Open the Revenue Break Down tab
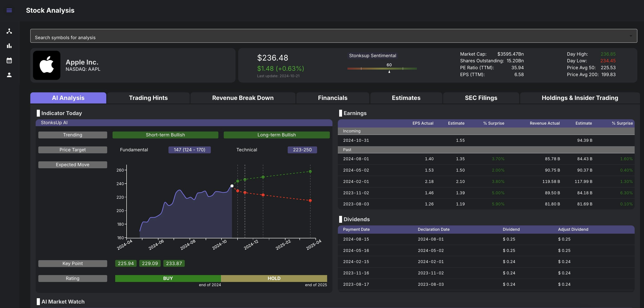Screen dimensions: 644x308 tap(243, 98)
